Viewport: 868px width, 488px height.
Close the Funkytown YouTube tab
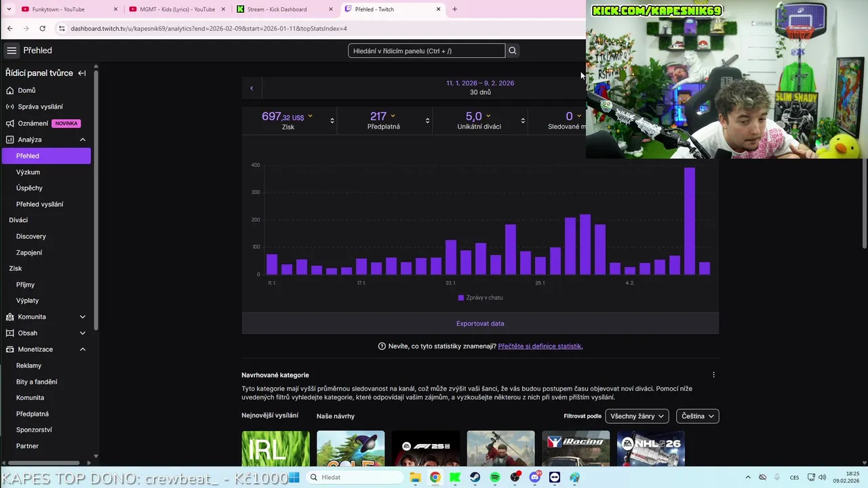pyautogui.click(x=115, y=9)
